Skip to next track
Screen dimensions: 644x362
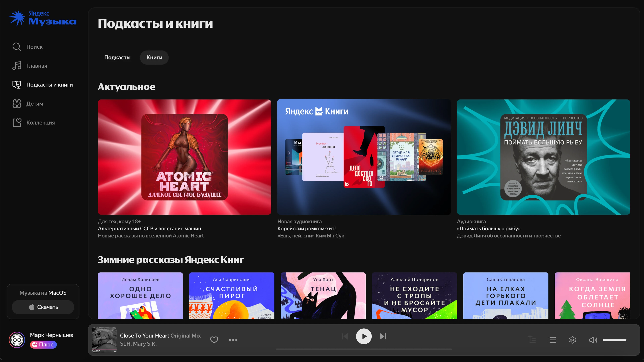click(x=383, y=336)
